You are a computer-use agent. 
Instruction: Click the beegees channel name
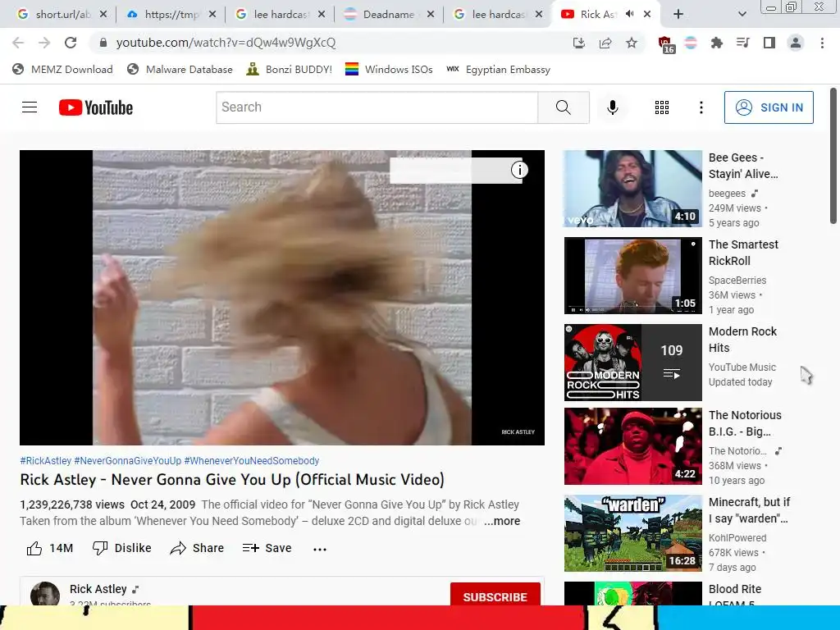(727, 194)
